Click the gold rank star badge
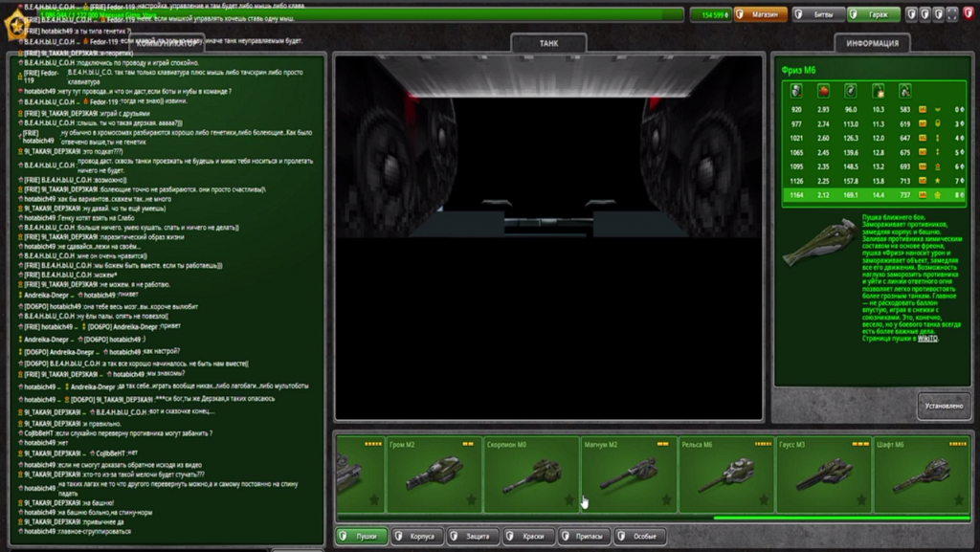This screenshot has width=980, height=552. [x=16, y=26]
